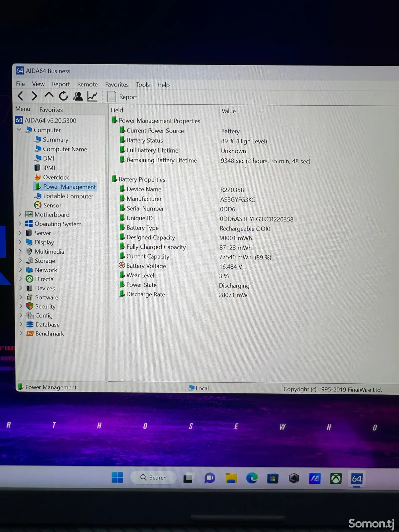
Task: Expand the Display node
Action: pyautogui.click(x=20, y=242)
